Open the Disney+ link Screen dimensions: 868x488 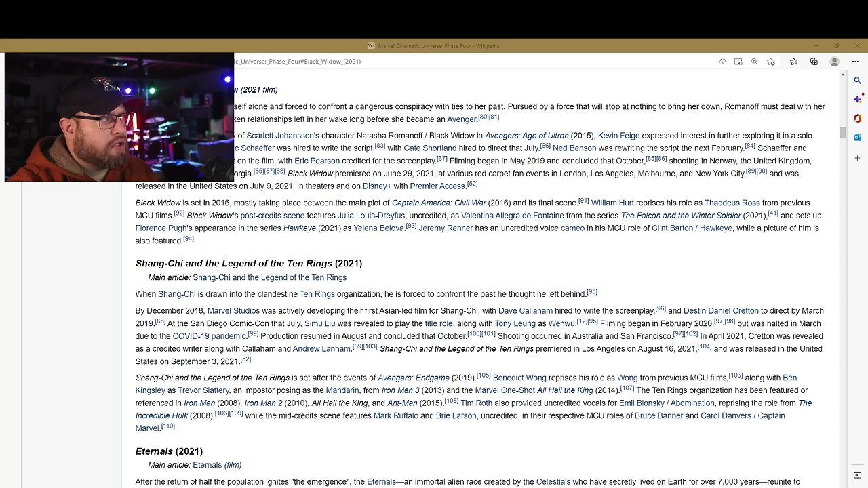pos(377,186)
